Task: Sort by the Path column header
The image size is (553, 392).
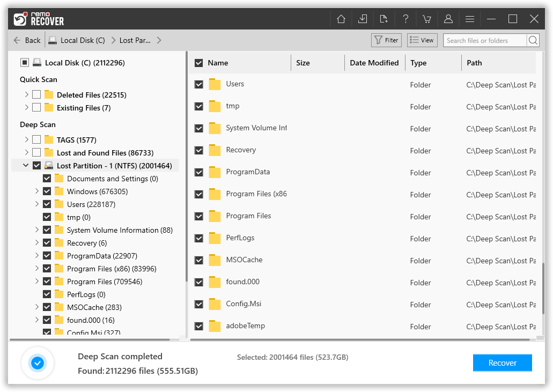Action: tap(474, 63)
